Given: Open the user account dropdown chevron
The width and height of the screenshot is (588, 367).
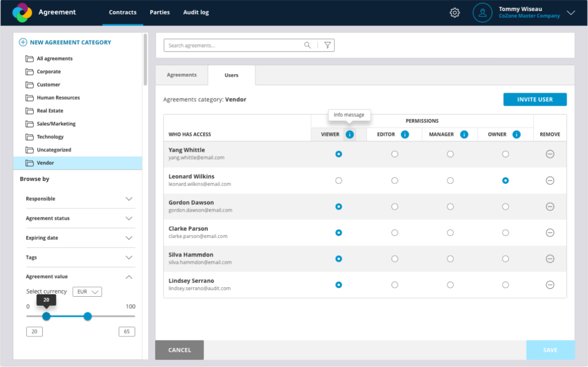Looking at the screenshot, I should 571,13.
